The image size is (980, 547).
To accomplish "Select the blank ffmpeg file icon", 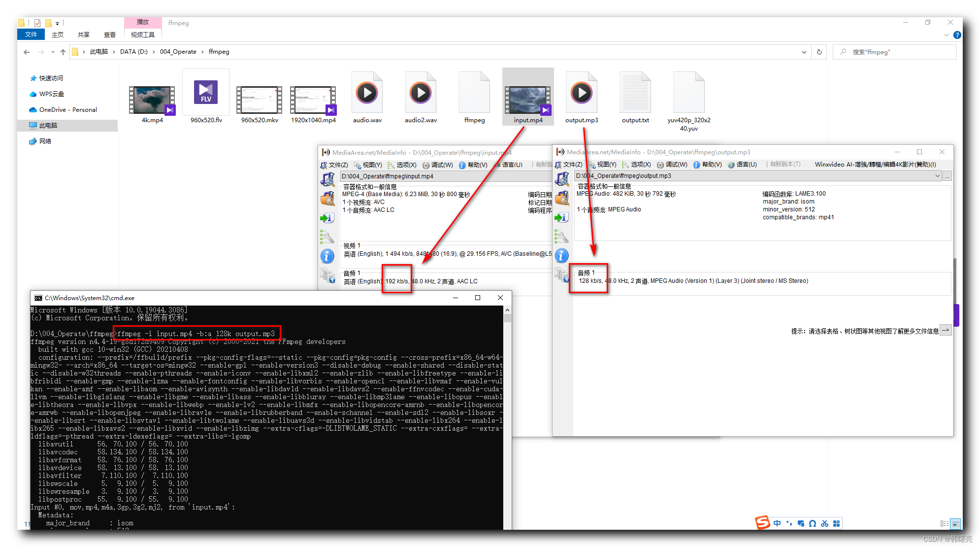I will tap(474, 93).
